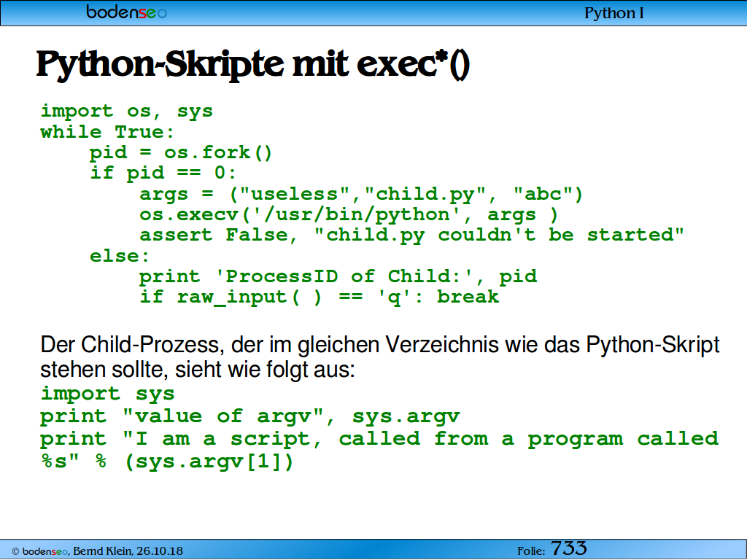
Task: Click the '%s" % (sys.argv[1])' line
Action: (167, 462)
